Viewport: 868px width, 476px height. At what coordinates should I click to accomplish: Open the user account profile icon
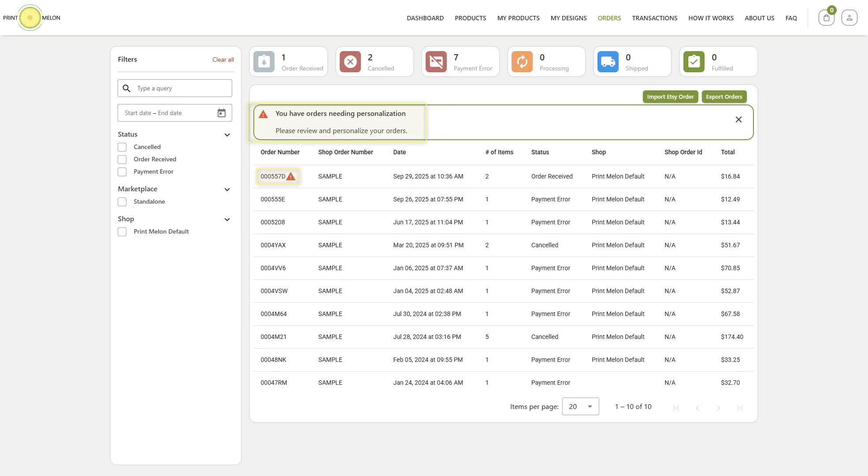(849, 18)
